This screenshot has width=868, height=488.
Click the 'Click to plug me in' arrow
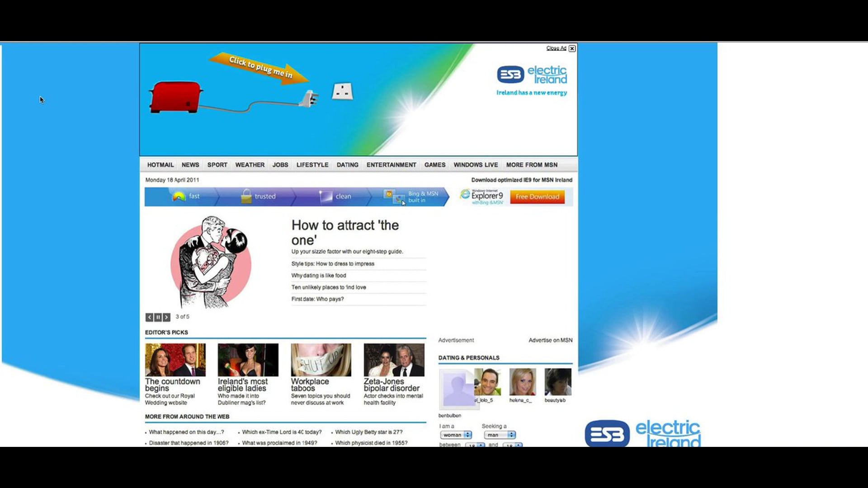coord(259,68)
